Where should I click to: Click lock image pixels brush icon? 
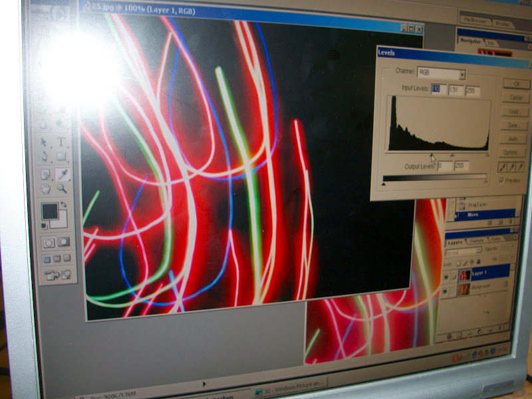click(465, 263)
